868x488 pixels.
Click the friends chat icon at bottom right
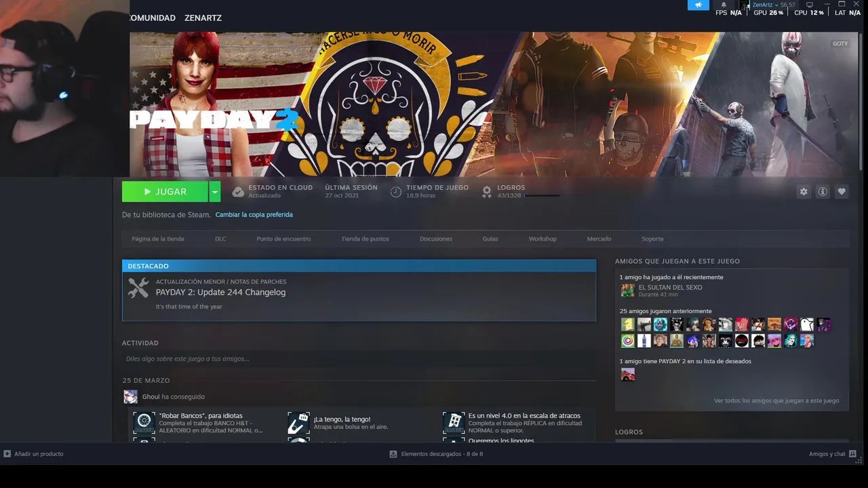point(852,454)
